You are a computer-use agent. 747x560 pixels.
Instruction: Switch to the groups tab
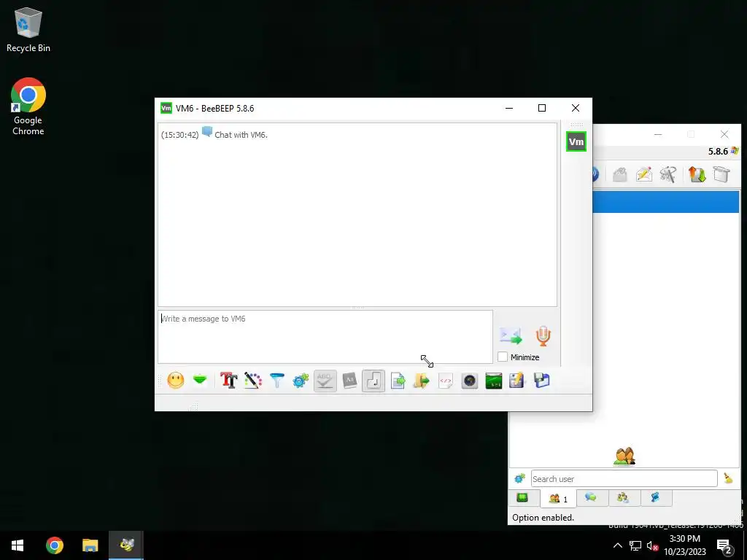point(623,497)
